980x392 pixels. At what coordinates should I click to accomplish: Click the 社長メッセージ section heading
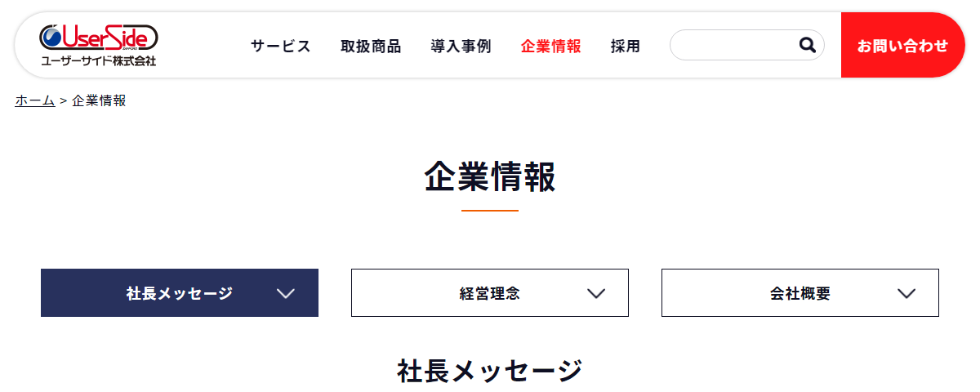click(x=490, y=371)
